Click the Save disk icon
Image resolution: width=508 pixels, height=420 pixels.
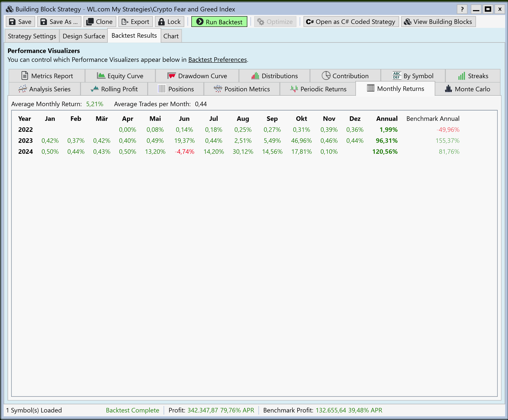tap(12, 22)
